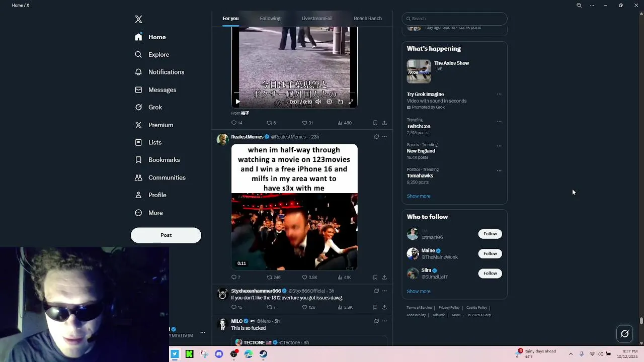Switch to the Following tab

coord(270,19)
